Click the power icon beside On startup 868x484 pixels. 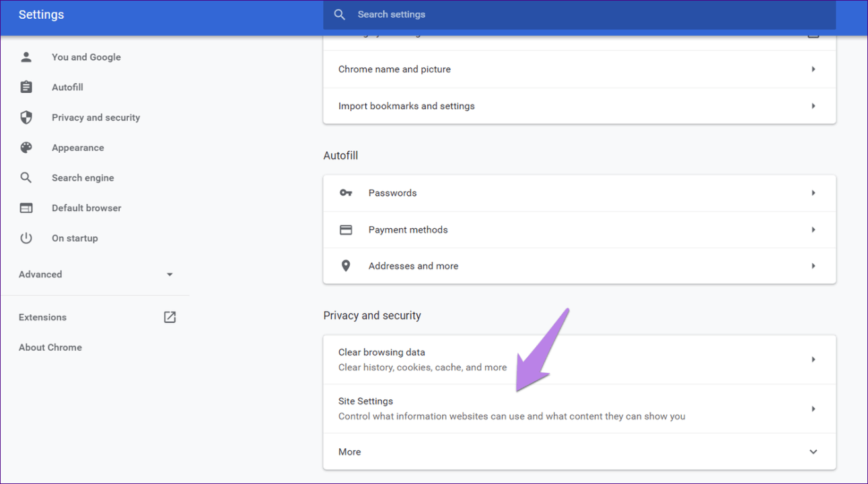pyautogui.click(x=26, y=238)
